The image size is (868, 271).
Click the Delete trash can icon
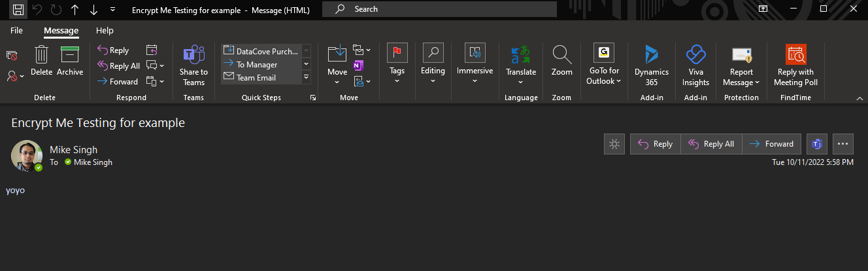coord(41,56)
